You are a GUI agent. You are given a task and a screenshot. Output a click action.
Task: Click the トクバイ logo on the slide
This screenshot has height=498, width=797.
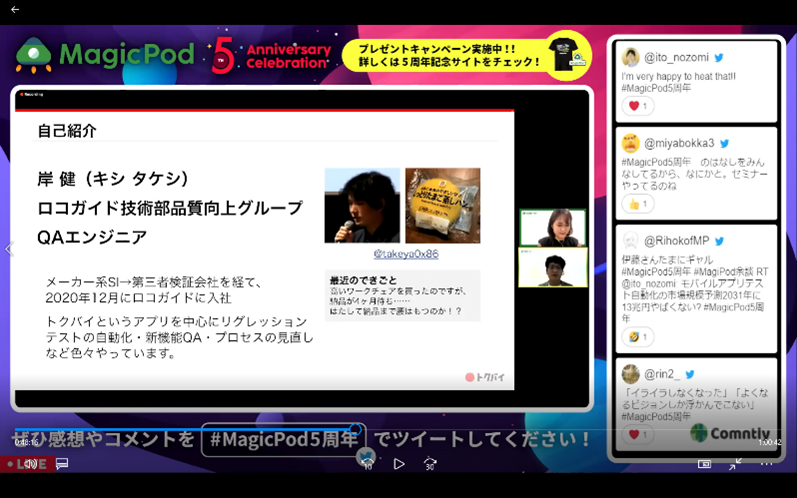point(485,377)
